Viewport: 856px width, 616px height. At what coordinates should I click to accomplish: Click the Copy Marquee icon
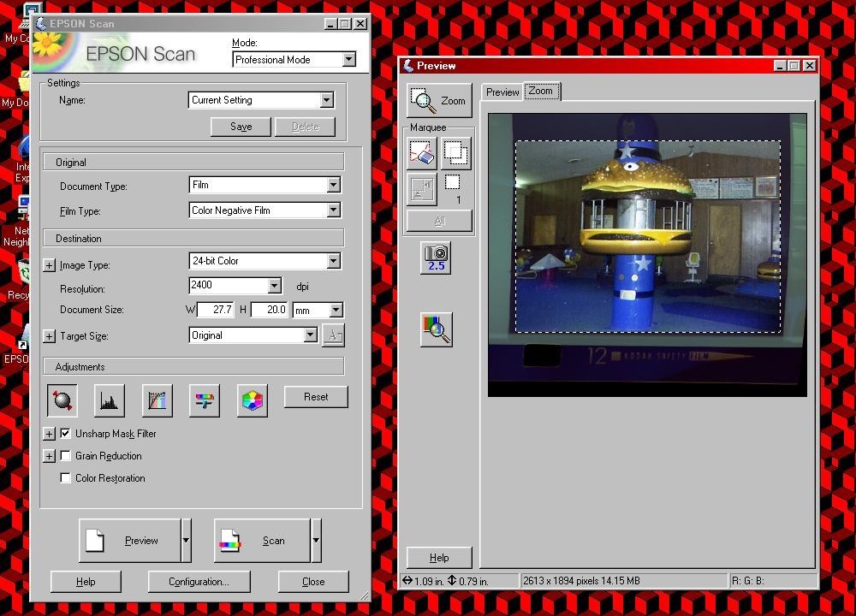[456, 154]
